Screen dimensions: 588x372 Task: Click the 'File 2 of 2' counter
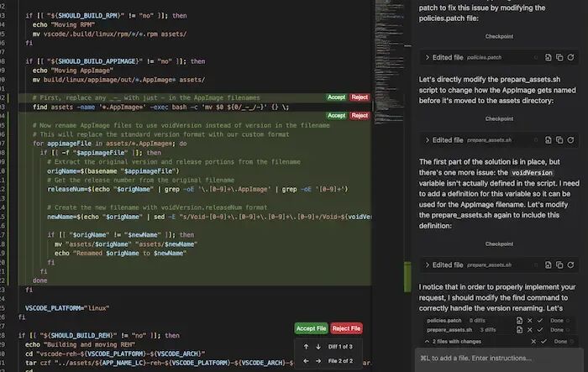point(340,361)
